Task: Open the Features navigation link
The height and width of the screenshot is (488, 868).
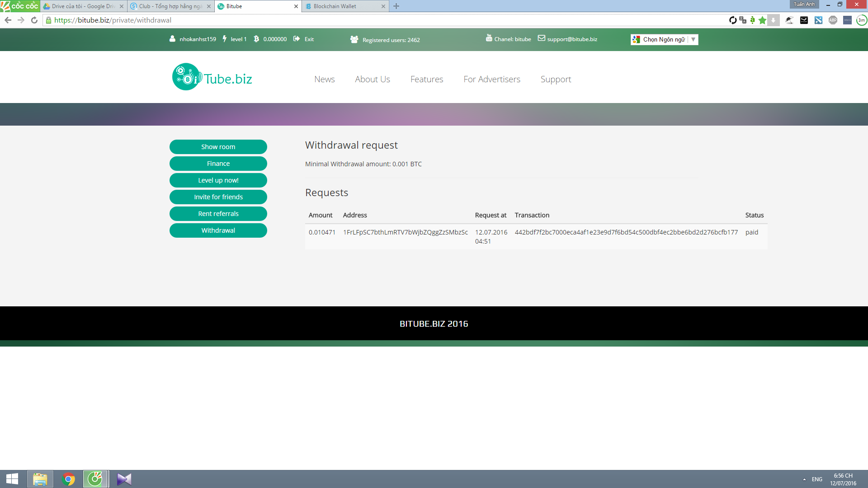Action: click(426, 79)
